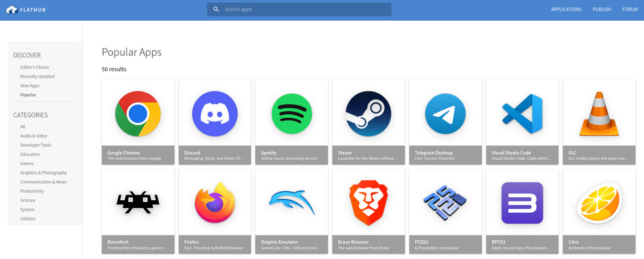
Task: Open the Telegram Desktop app icon
Action: [446, 114]
